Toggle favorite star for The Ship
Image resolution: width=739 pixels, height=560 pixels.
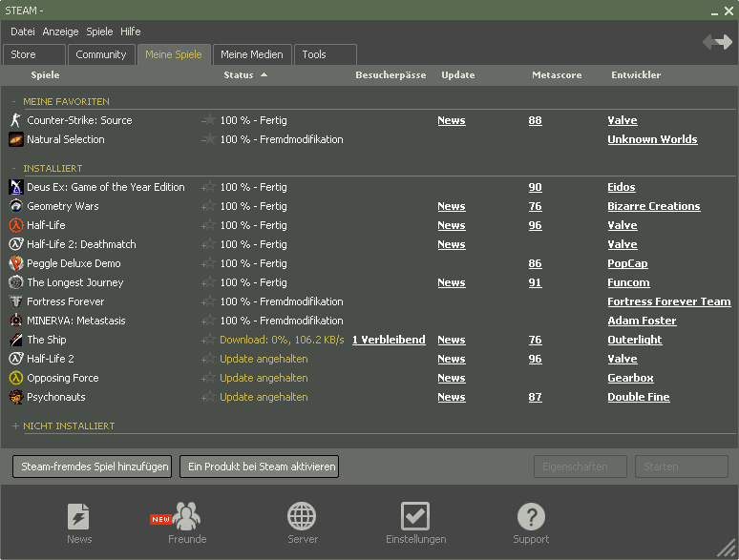(209, 340)
